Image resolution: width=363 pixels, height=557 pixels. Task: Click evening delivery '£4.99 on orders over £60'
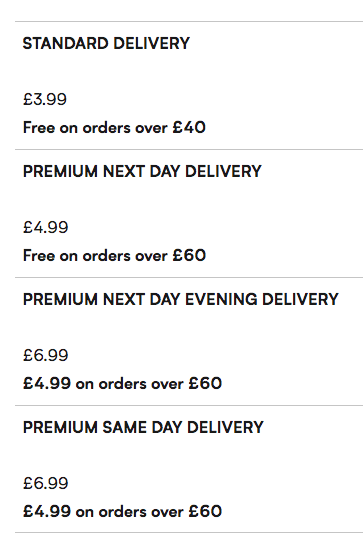123,383
